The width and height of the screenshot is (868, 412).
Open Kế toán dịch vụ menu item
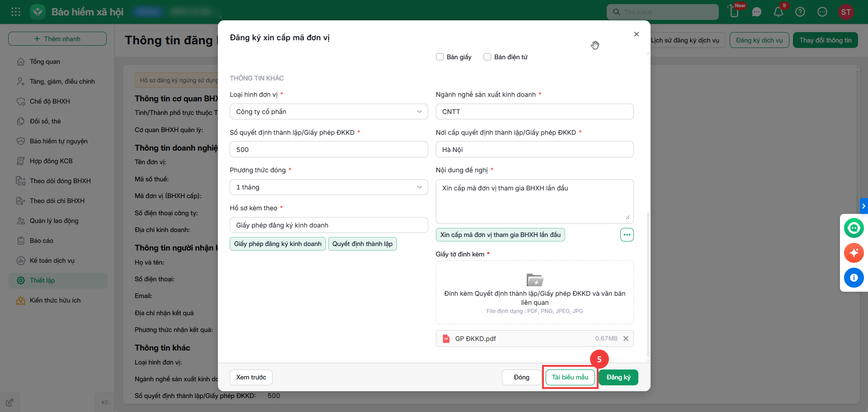pyautogui.click(x=58, y=260)
